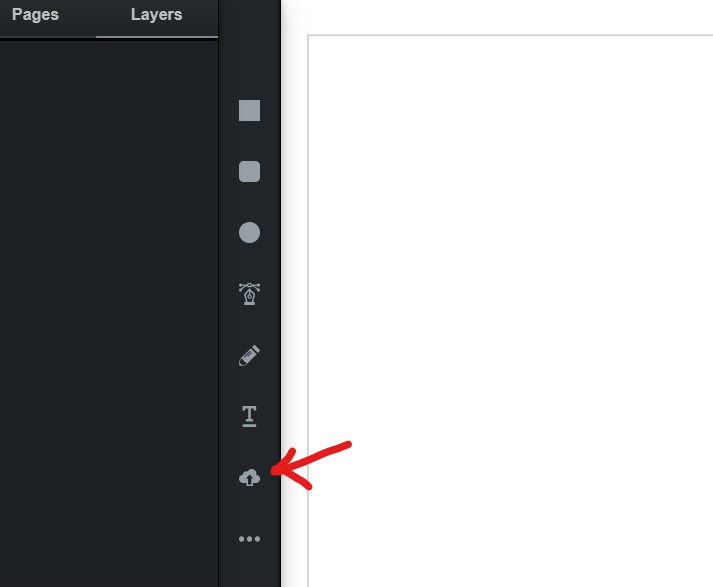
Task: Click the blank white canvas page
Action: [510, 311]
